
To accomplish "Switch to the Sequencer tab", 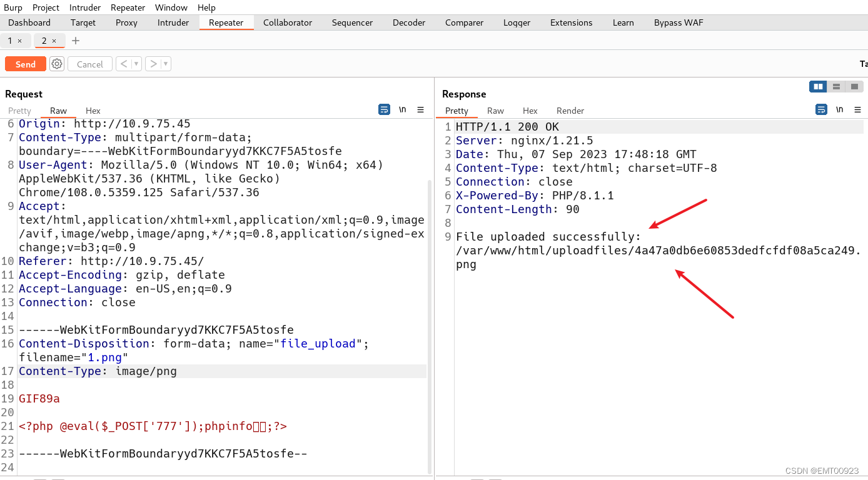I will click(352, 22).
